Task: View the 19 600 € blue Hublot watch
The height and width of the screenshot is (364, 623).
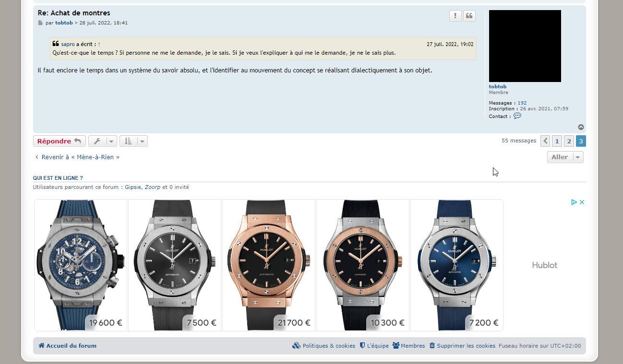Action: point(81,265)
